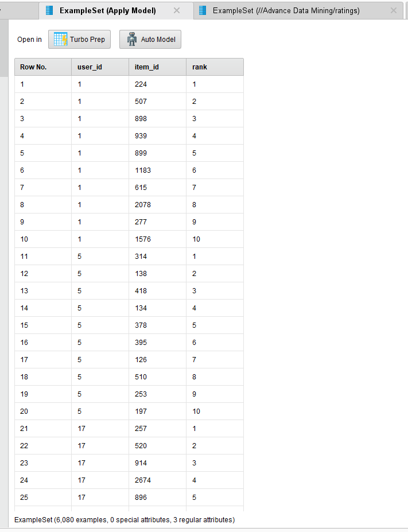Click the left sidebar scrollbar handle
This screenshot has width=408, height=532.
coord(4,48)
